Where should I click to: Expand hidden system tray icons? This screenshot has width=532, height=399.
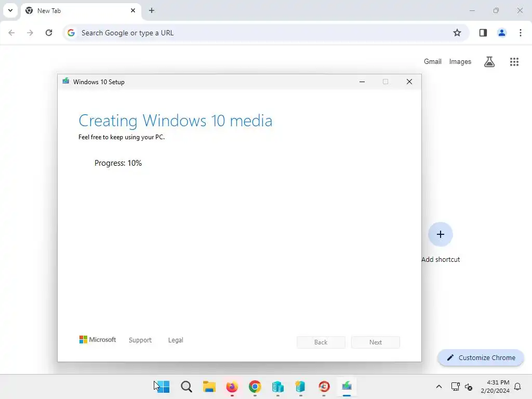click(438, 387)
